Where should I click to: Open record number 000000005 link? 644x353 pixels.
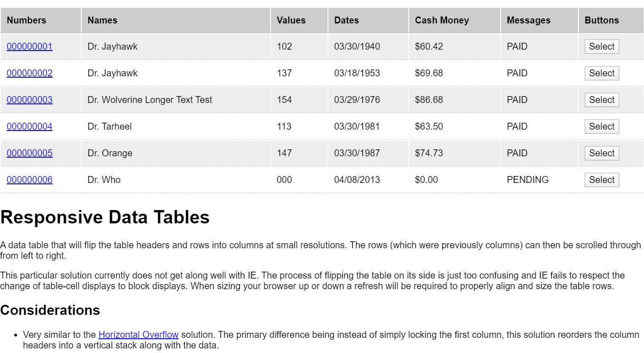tap(29, 153)
